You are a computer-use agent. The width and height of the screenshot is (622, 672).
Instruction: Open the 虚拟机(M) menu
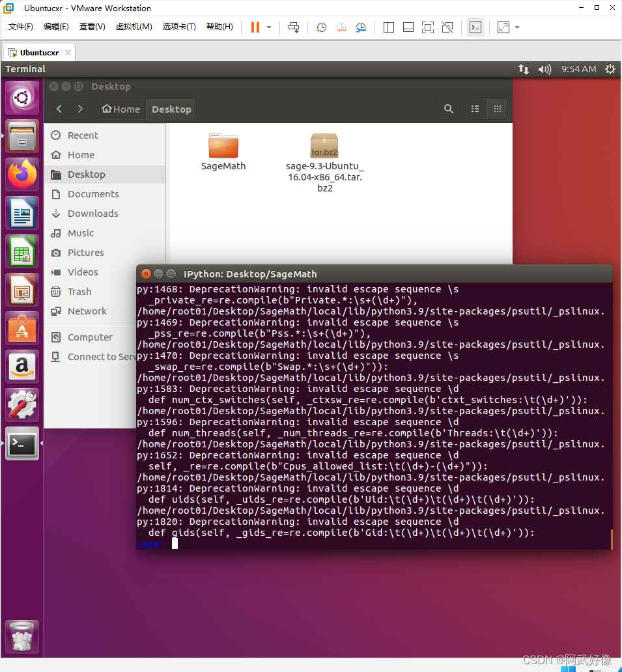[x=134, y=27]
